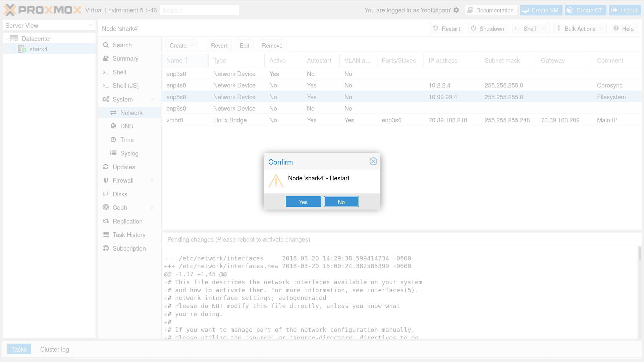Click the Firewall shield icon
The image size is (644, 362).
tap(106, 180)
